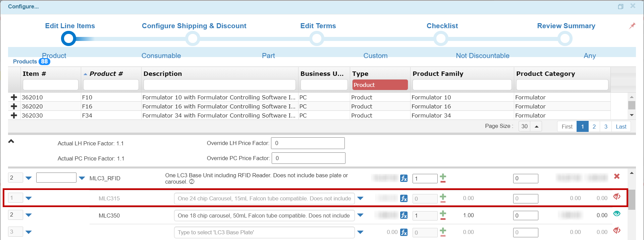Jump to Last page of products

point(621,127)
